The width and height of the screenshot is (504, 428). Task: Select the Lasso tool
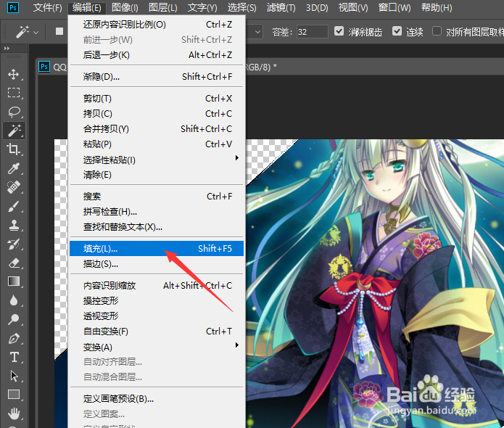click(14, 112)
